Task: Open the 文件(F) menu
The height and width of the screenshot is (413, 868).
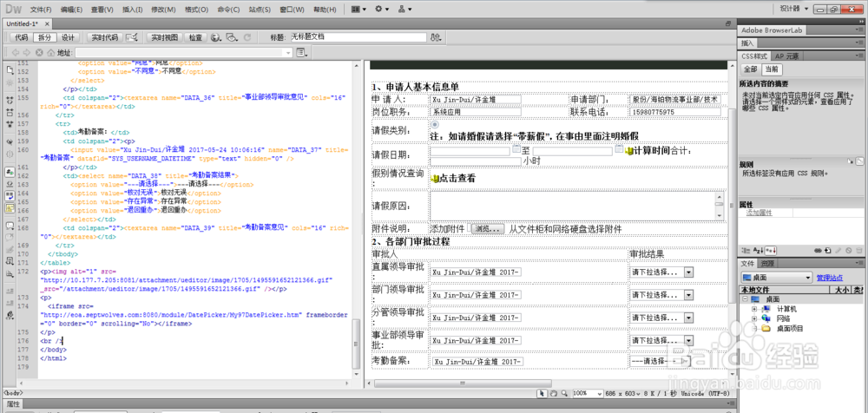Action: [41, 10]
